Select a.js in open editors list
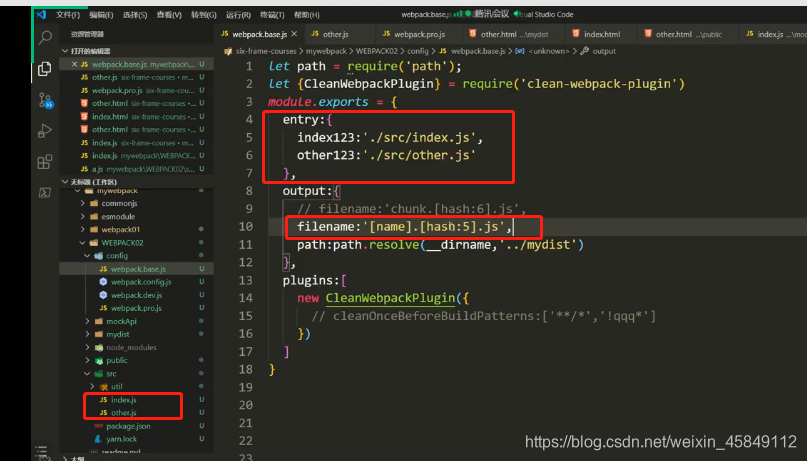Image resolution: width=807 pixels, height=461 pixels. (x=136, y=169)
